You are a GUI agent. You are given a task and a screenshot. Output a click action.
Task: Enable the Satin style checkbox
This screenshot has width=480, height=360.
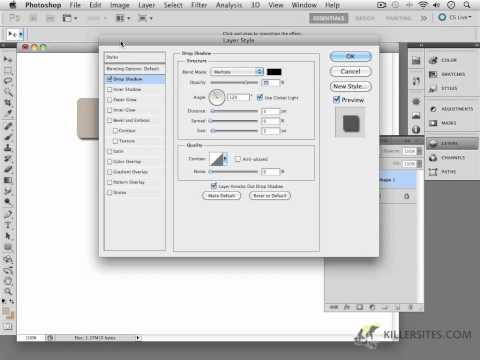[109, 151]
